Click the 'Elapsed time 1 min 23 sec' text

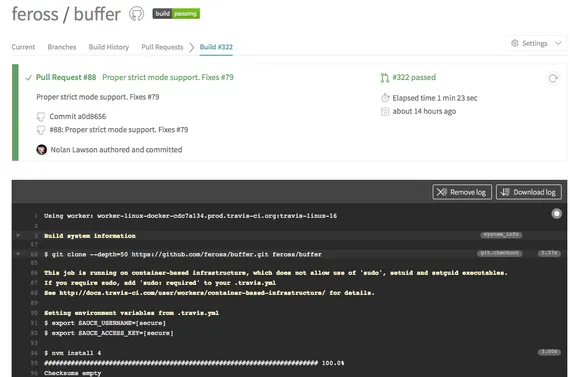[435, 98]
